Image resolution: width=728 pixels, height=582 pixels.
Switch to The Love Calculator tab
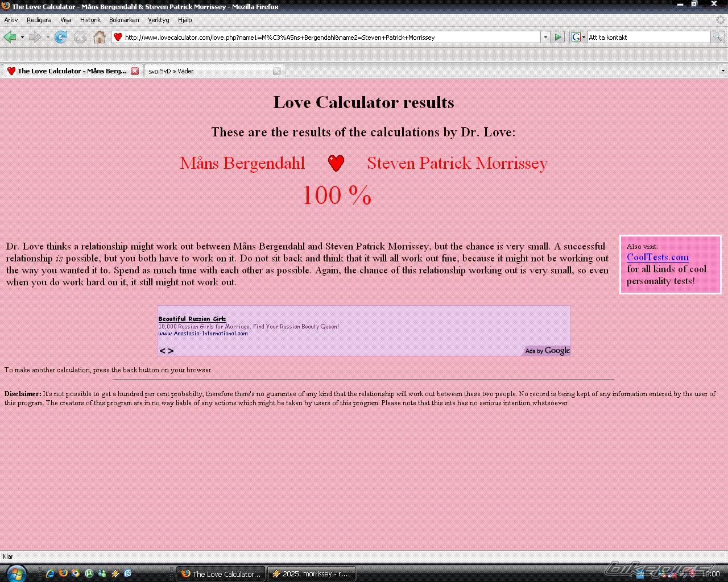pos(72,71)
